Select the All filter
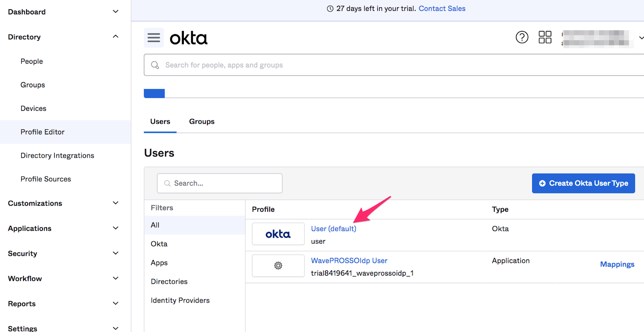Image resolution: width=644 pixels, height=332 pixels. click(x=195, y=225)
